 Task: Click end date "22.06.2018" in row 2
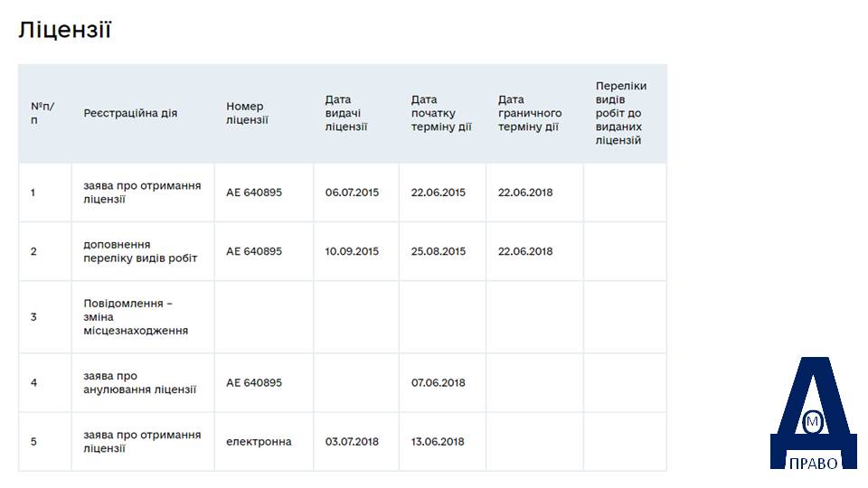point(524,251)
